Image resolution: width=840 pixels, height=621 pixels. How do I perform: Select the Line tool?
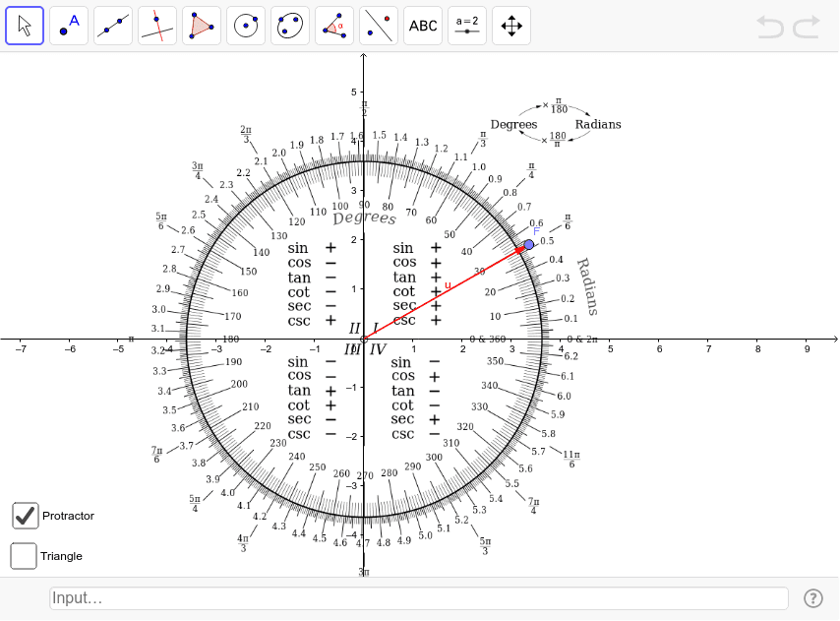click(x=112, y=25)
